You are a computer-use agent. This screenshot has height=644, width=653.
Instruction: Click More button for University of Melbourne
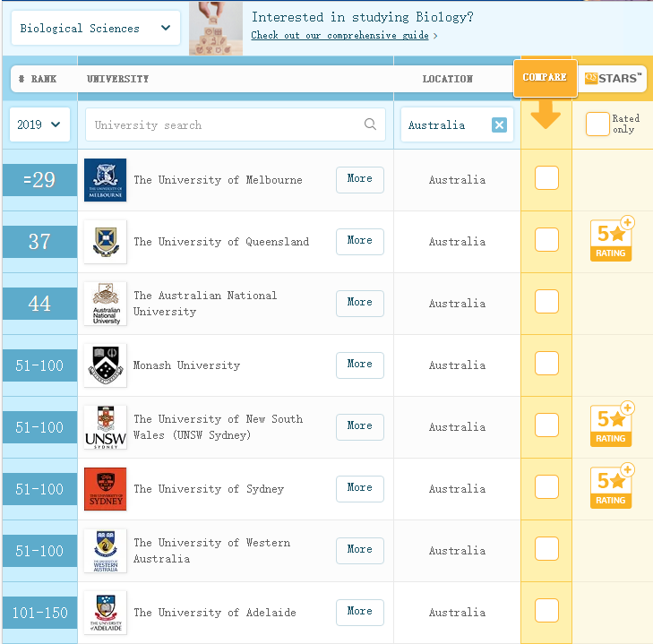[360, 180]
